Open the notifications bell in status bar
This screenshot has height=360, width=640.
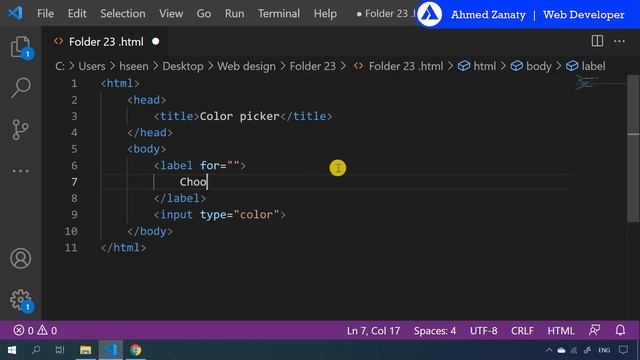click(620, 330)
